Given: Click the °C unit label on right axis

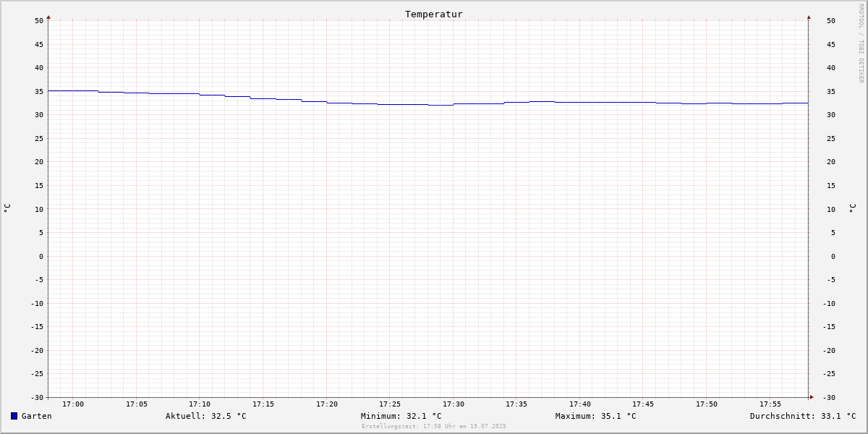Looking at the screenshot, I should 852,208.
